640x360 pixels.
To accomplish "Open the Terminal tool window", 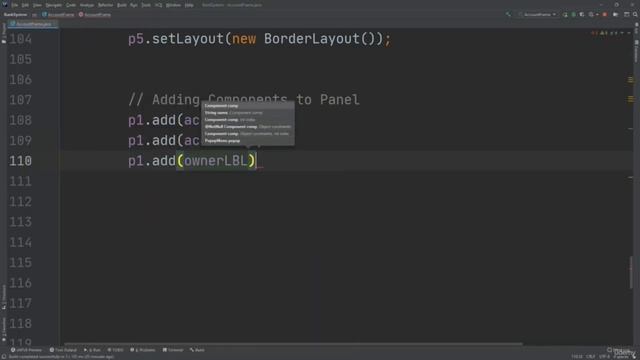I will click(173, 350).
